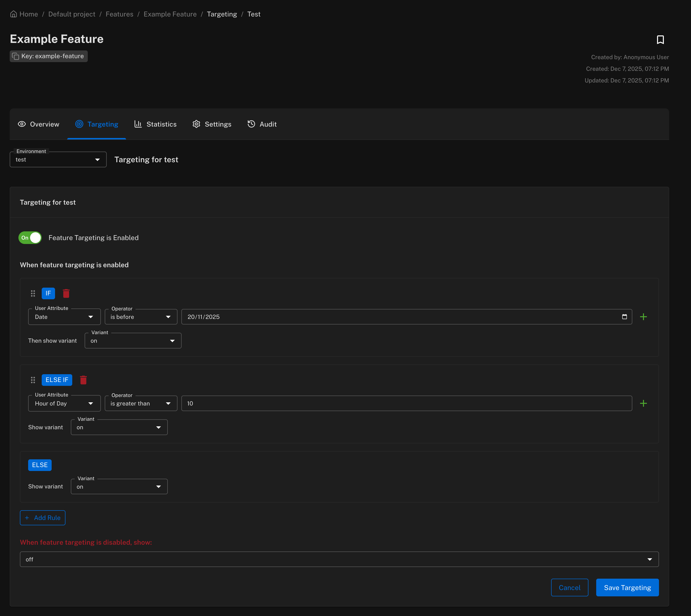Click the Add Rule button
The width and height of the screenshot is (691, 616).
pyautogui.click(x=43, y=518)
